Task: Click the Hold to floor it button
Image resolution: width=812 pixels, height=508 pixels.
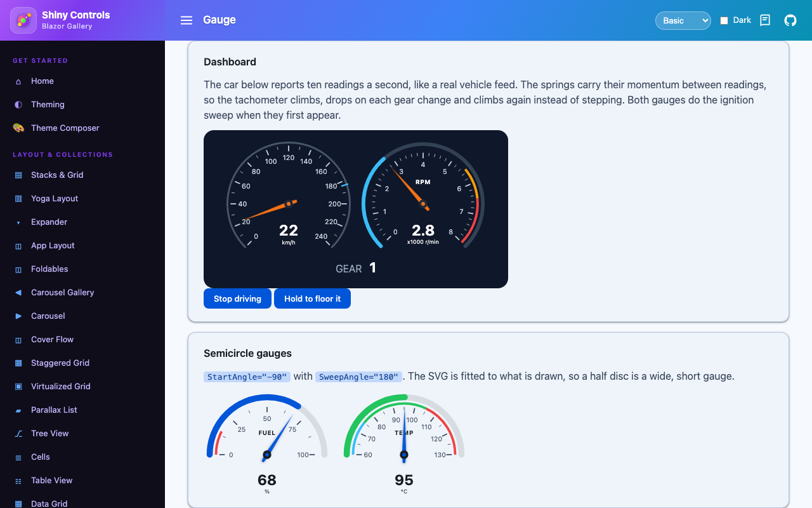Action: click(312, 298)
